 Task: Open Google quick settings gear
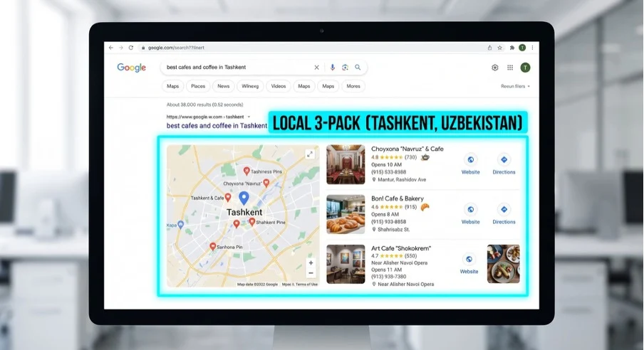tap(495, 68)
